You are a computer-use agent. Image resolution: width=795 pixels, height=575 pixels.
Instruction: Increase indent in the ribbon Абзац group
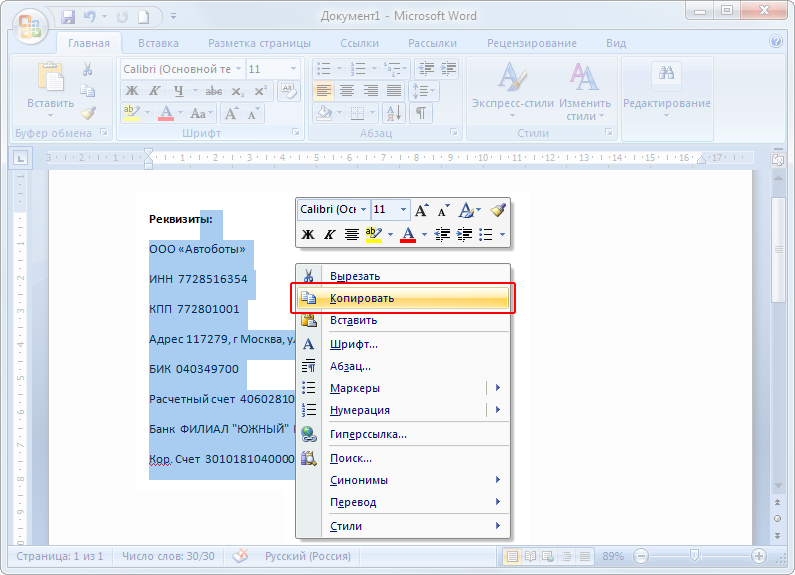449,68
